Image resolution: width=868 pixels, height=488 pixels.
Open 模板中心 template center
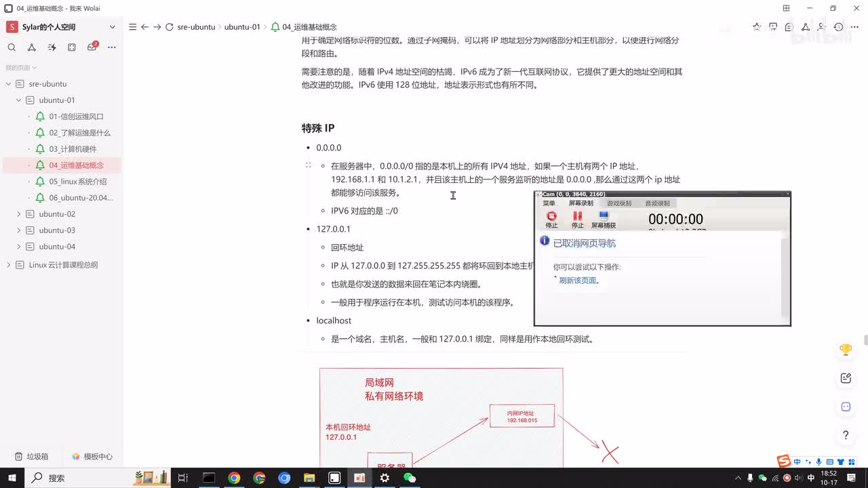[x=92, y=457]
